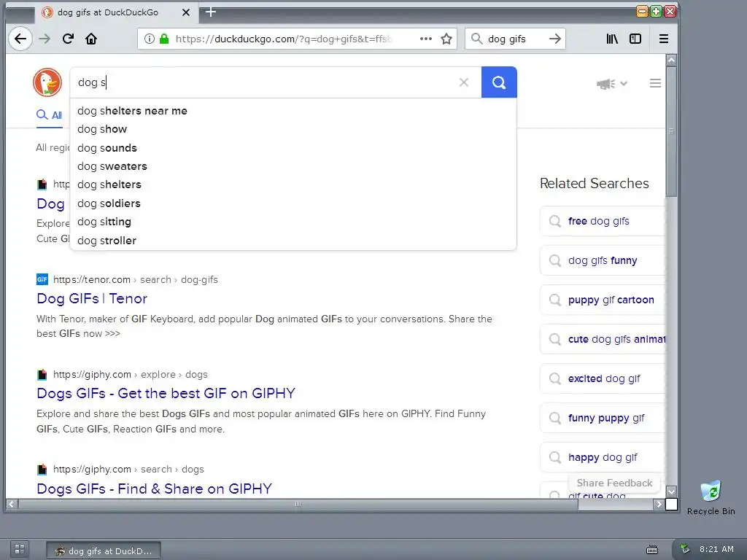The image size is (747, 560).
Task: Click vertical scrollbar down arrow
Action: (x=671, y=491)
